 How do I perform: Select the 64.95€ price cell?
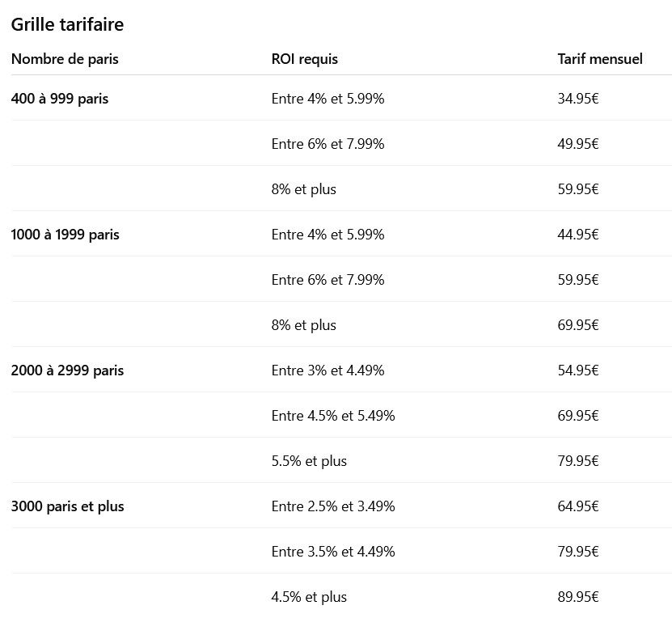coord(578,506)
